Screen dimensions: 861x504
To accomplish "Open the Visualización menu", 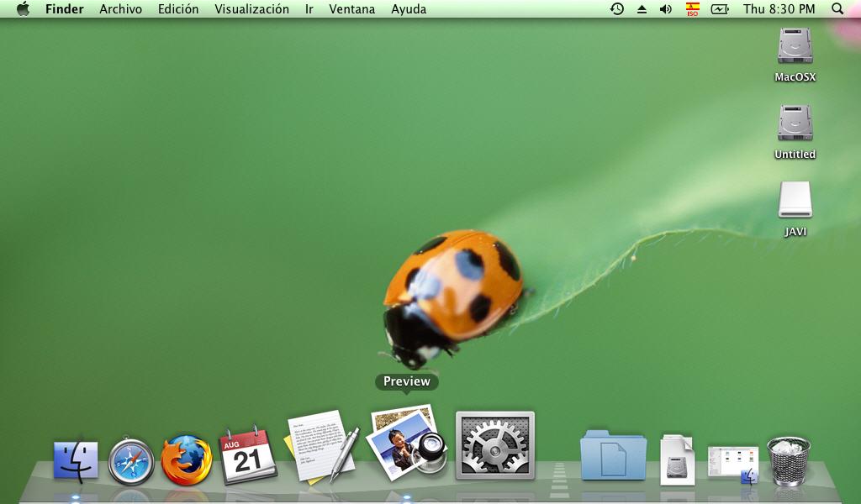I will [251, 8].
